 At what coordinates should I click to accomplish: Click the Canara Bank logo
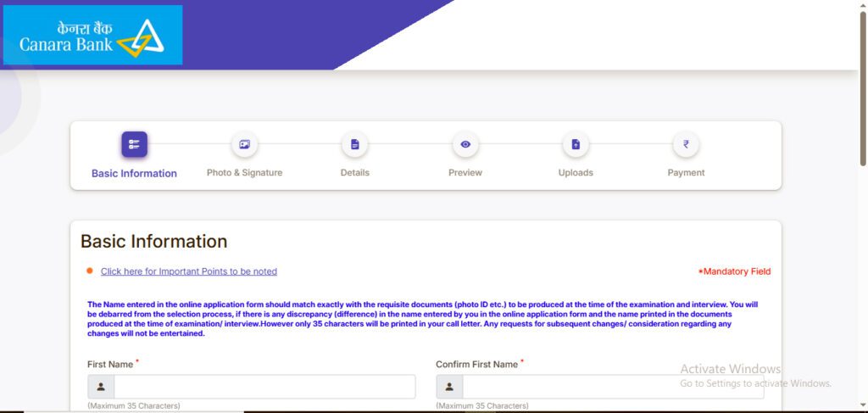point(92,35)
